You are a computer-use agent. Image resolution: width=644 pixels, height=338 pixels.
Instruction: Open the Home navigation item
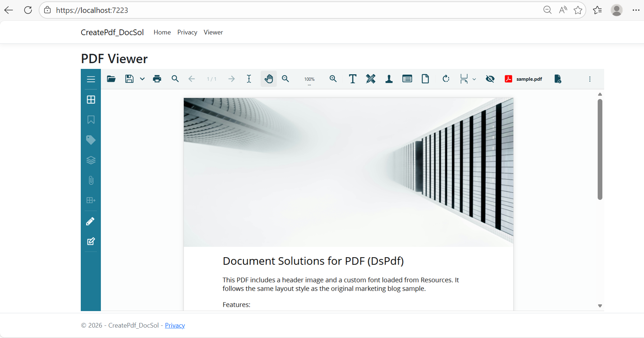tap(162, 32)
